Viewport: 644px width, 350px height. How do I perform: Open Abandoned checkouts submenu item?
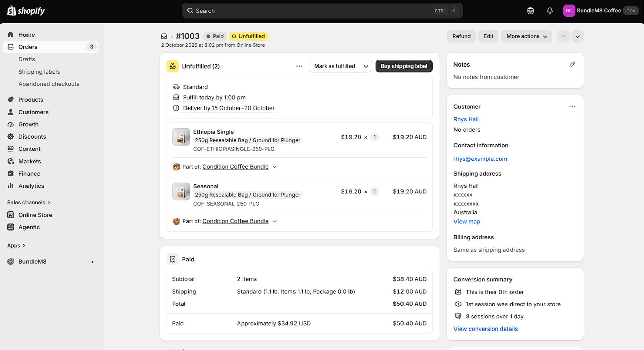click(x=49, y=84)
